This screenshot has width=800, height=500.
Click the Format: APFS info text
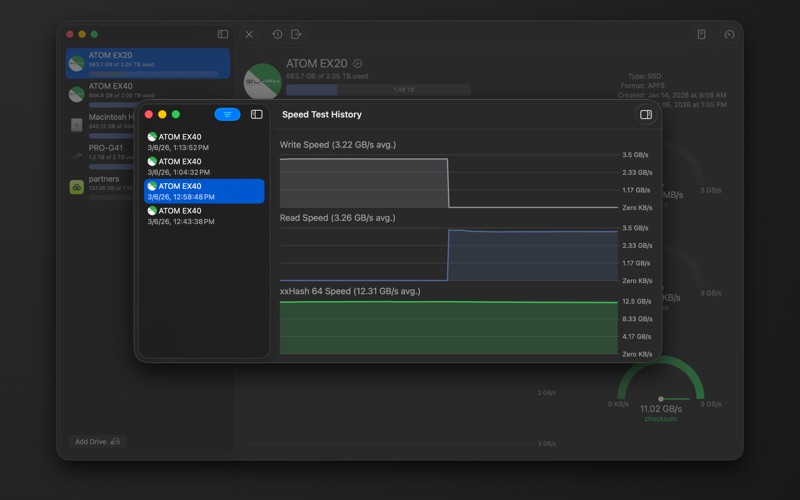[642, 86]
